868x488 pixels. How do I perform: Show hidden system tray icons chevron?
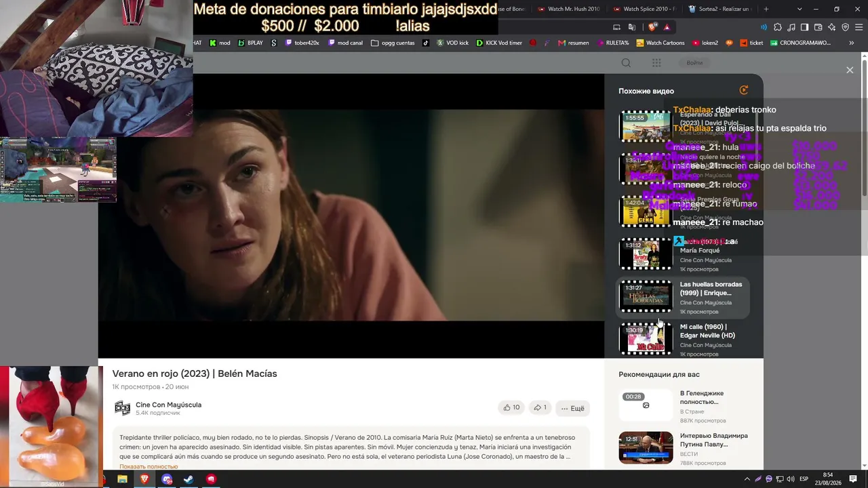[x=747, y=479]
